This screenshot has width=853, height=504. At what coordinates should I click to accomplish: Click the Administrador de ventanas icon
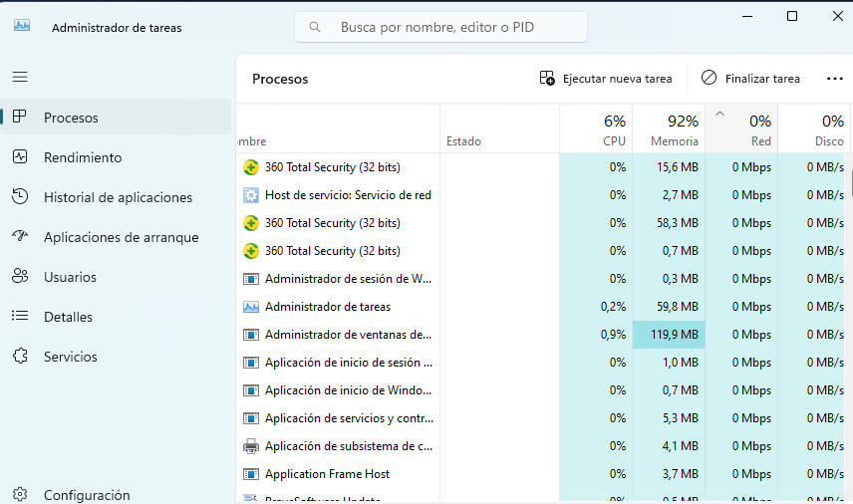(251, 335)
